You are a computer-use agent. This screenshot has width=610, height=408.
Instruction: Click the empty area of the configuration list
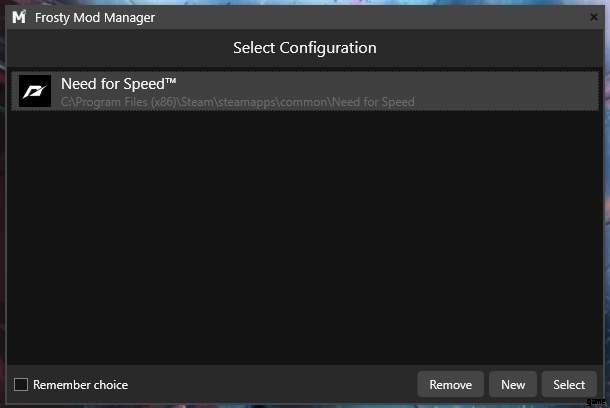coord(304,240)
